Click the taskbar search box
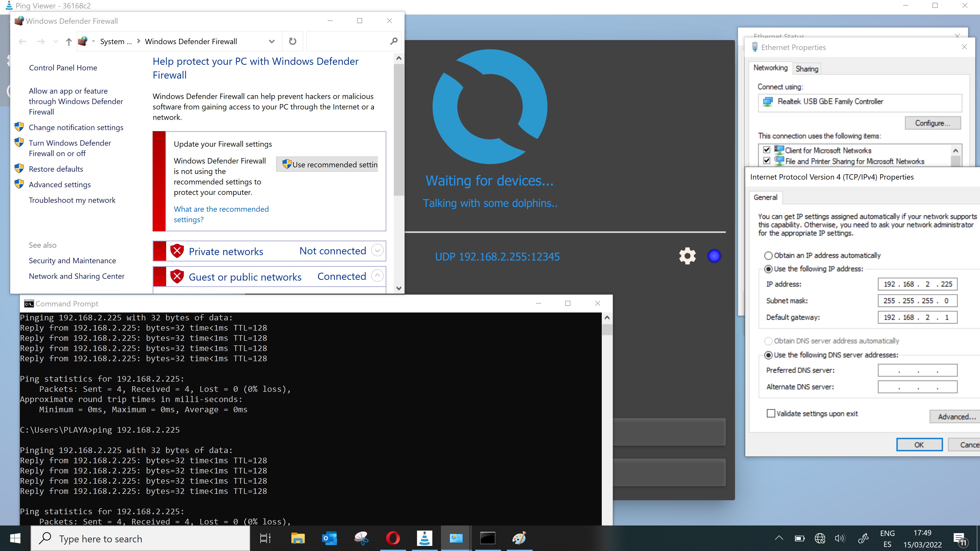980x551 pixels. [140, 539]
